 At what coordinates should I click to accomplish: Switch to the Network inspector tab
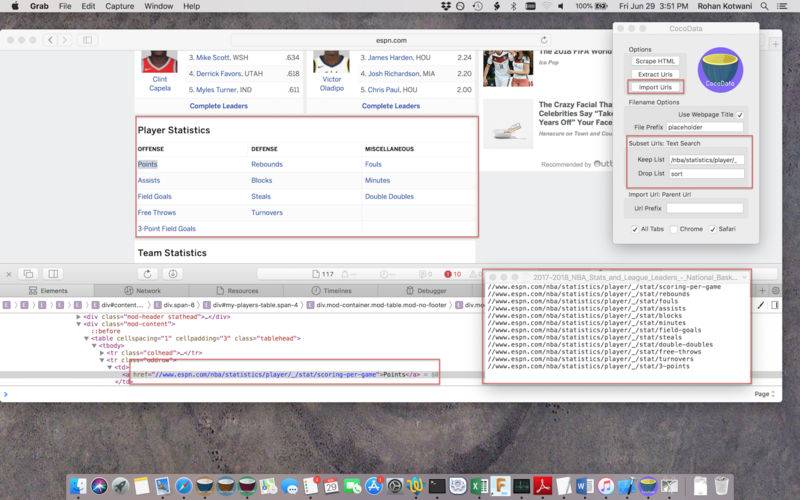pyautogui.click(x=142, y=290)
